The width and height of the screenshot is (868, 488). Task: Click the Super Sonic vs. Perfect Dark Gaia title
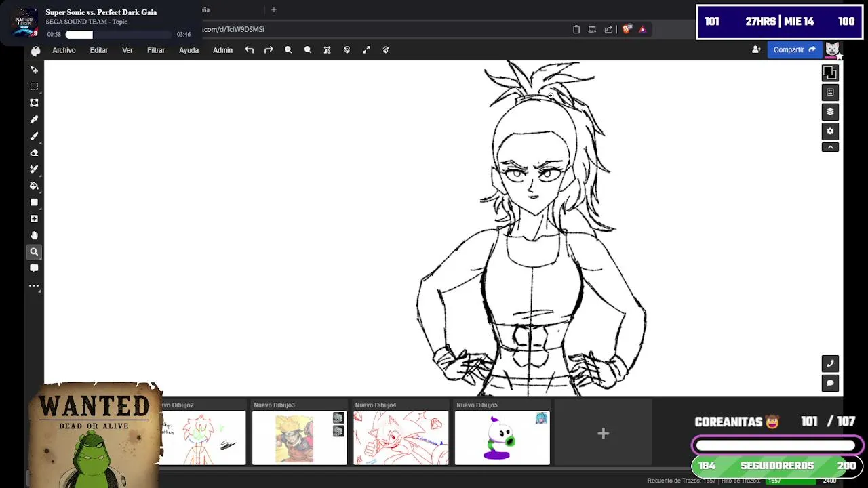point(101,12)
